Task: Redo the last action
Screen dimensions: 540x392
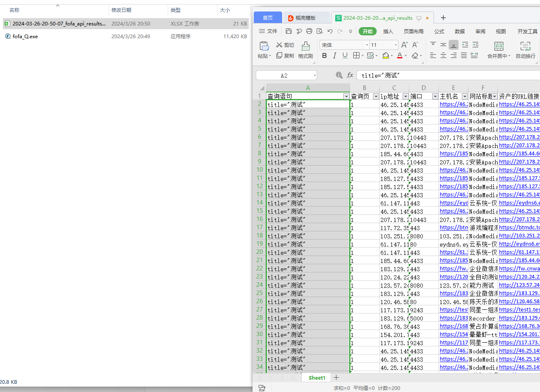Action: pyautogui.click(x=340, y=31)
